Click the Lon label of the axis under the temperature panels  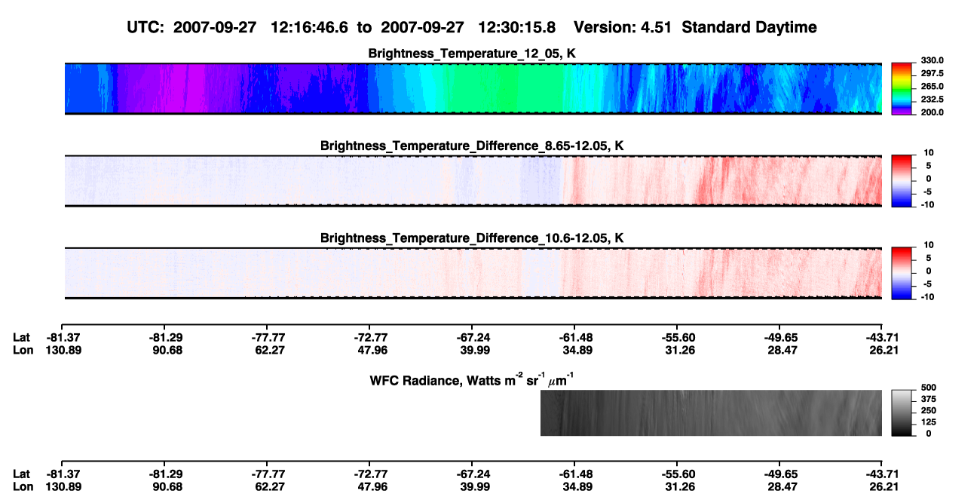(23, 350)
